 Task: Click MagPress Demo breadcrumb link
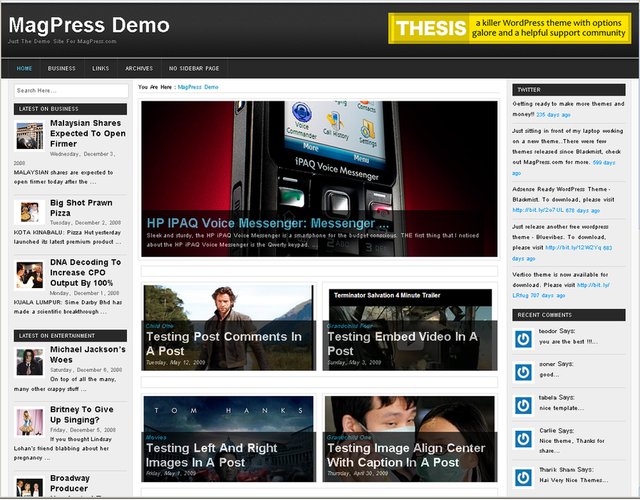click(x=198, y=87)
